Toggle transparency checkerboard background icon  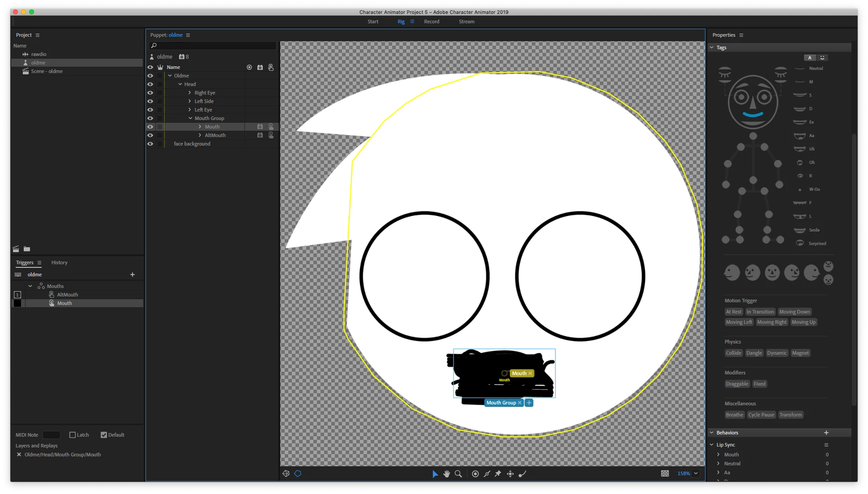point(665,473)
